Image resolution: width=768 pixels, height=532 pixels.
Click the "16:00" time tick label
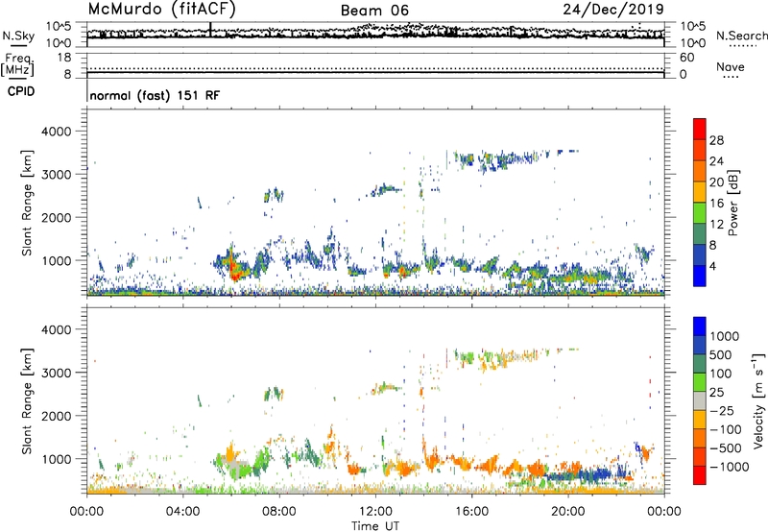[471, 512]
